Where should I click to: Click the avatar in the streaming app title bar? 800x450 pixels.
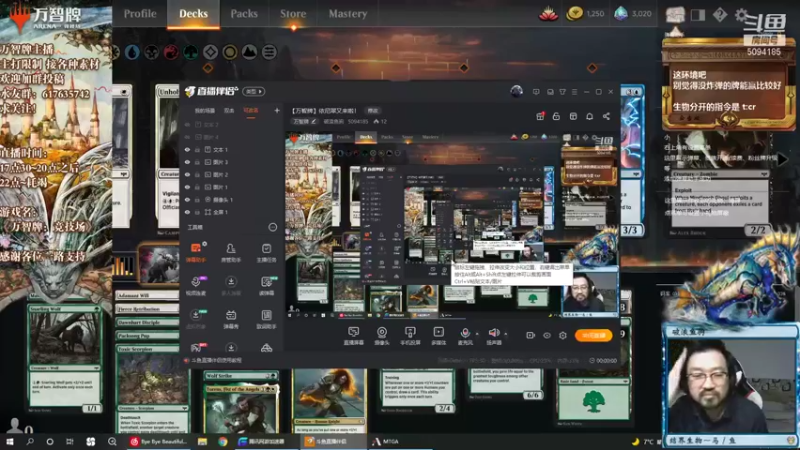tap(516, 91)
